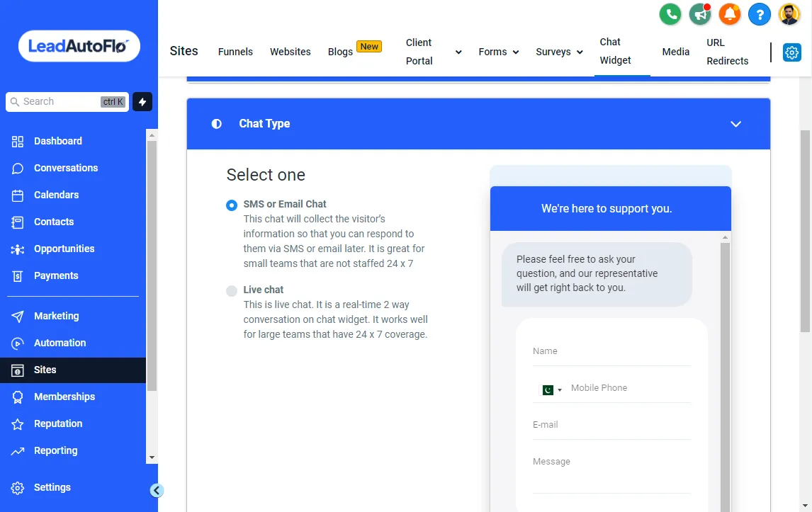Open Memberships from the sidebar

tap(64, 397)
